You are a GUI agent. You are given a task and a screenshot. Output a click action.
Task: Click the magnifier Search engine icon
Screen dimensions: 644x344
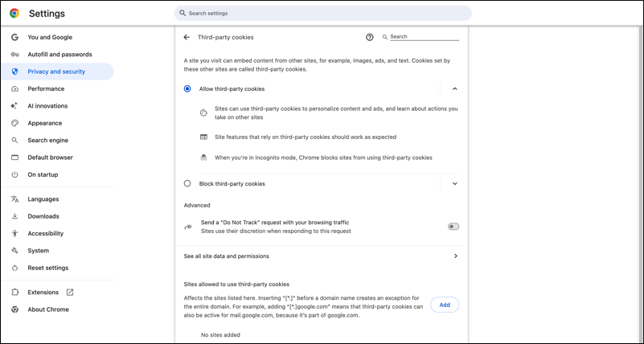pyautogui.click(x=14, y=140)
